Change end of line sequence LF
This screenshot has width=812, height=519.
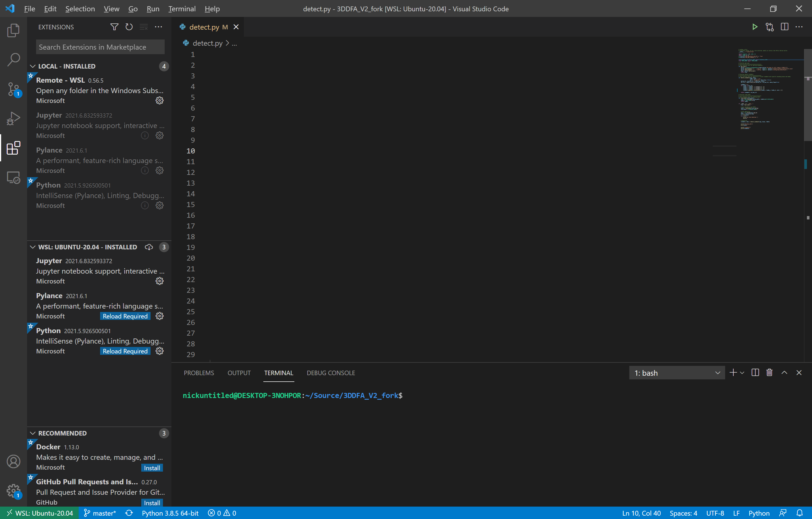coord(736,513)
